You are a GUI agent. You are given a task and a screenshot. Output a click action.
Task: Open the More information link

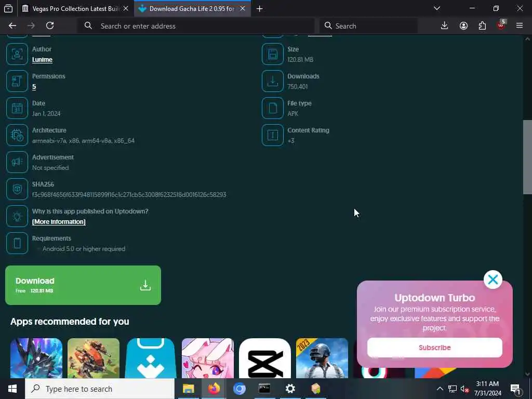pos(59,222)
